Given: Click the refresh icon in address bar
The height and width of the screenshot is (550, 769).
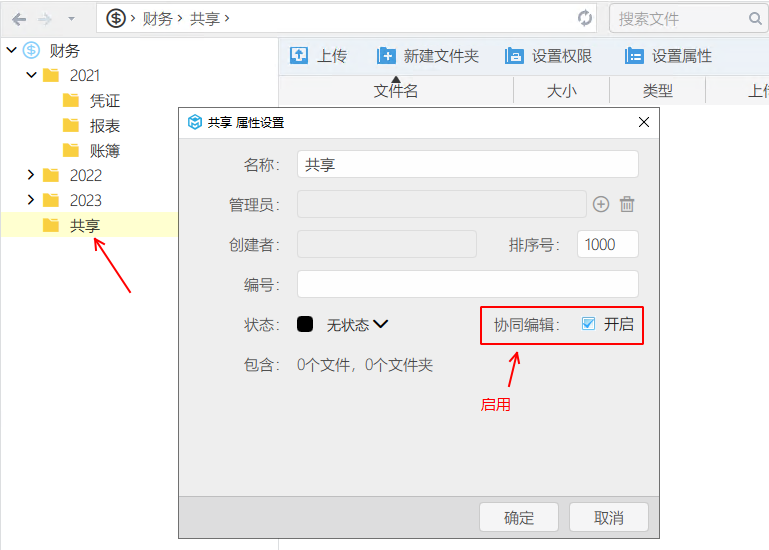Looking at the screenshot, I should pos(585,18).
